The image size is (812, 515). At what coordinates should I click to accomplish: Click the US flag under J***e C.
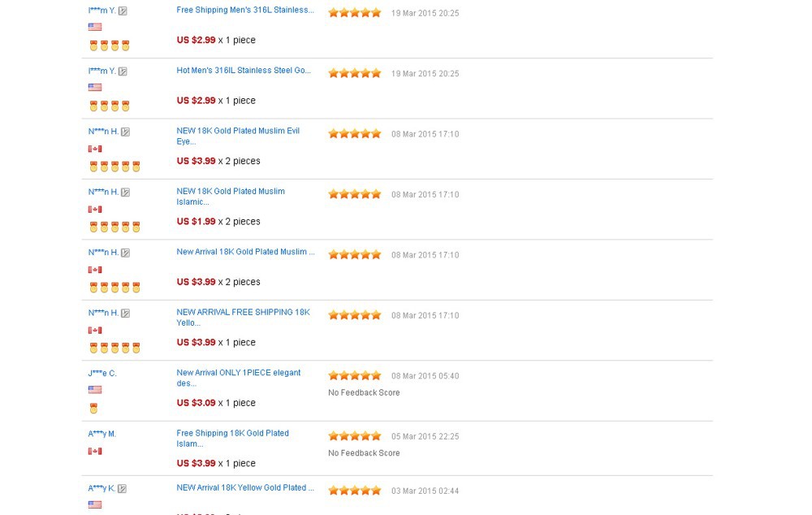(95, 390)
